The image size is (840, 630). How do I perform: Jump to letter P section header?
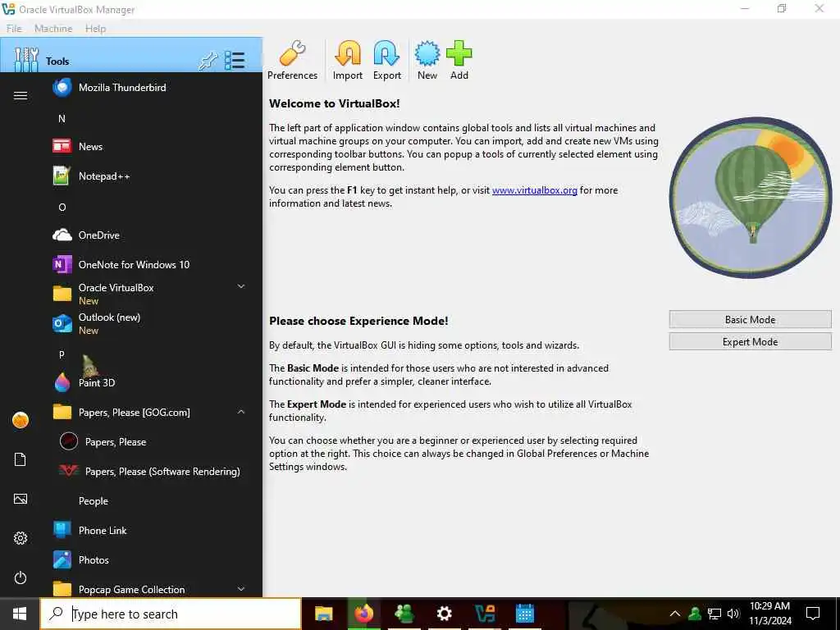click(x=62, y=354)
